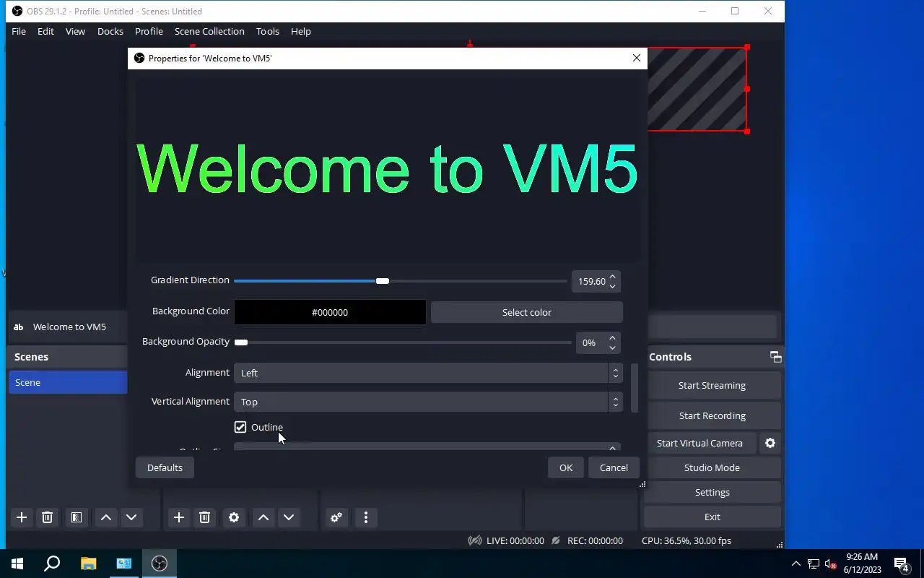Click the Gradient Direction slider handle
This screenshot has width=924, height=578.
point(383,281)
